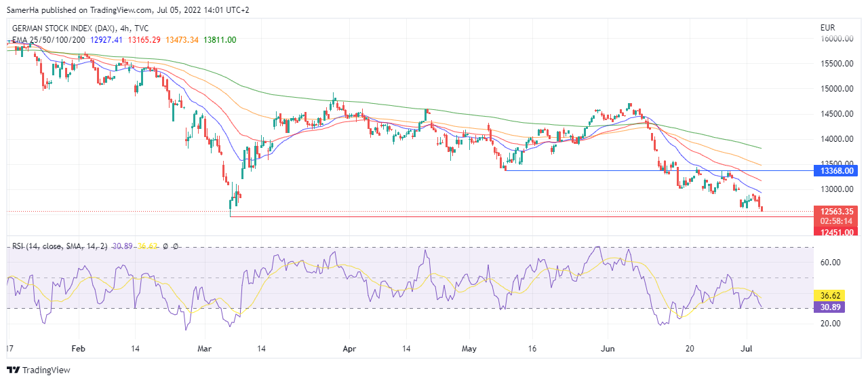868x382 pixels.
Task: Select the EMA 25/50/100/200 indicator legend
Action: coord(49,40)
